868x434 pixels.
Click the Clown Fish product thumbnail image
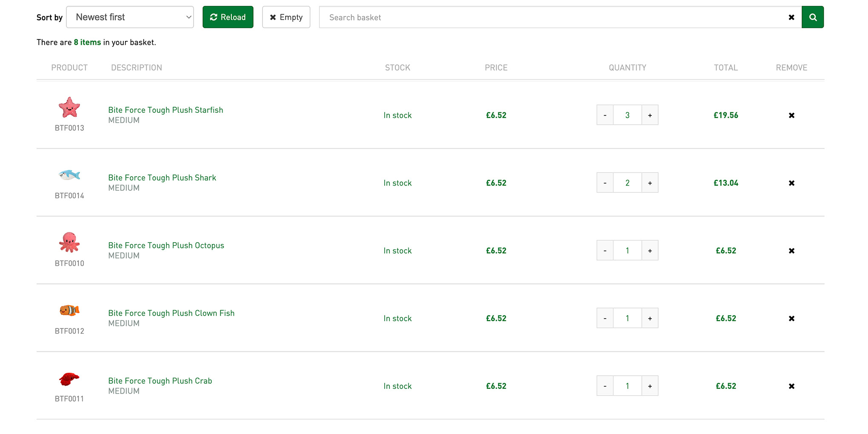coord(69,311)
